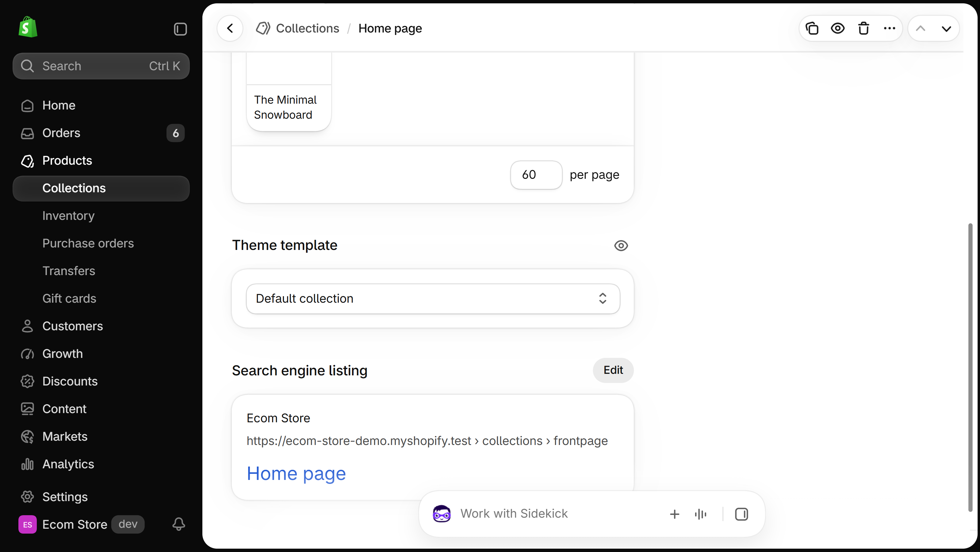The width and height of the screenshot is (980, 552).
Task: Start voice input in Sidekick
Action: pyautogui.click(x=700, y=514)
